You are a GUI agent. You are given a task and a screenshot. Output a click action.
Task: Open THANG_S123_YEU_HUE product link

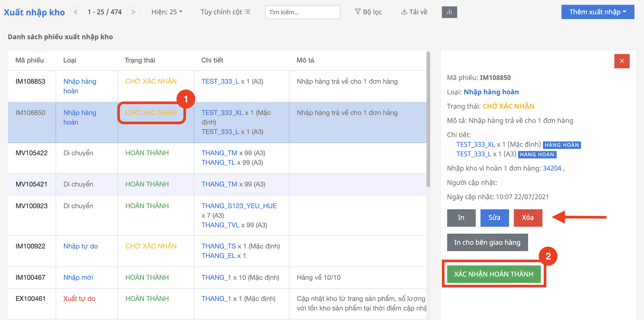[239, 206]
